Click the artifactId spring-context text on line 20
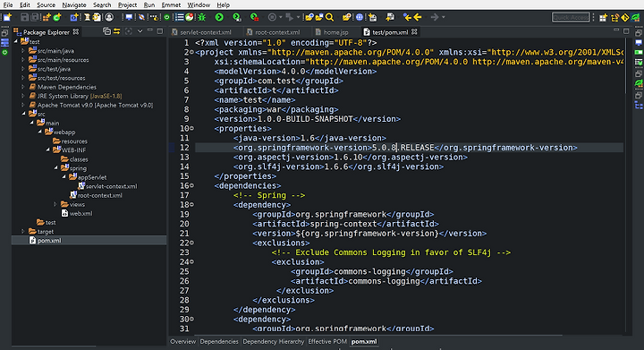 [x=345, y=224]
